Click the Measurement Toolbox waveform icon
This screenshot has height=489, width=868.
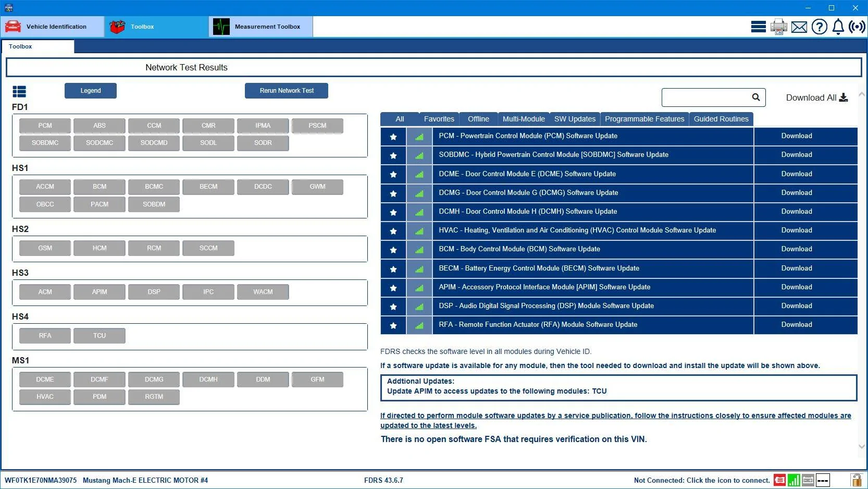(x=221, y=27)
